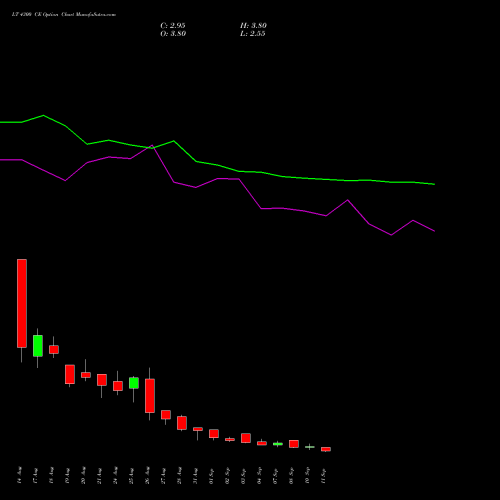Screen dimensions: 500x500
Task: Click the tall red candle above 14 Aug
Action: [22, 303]
